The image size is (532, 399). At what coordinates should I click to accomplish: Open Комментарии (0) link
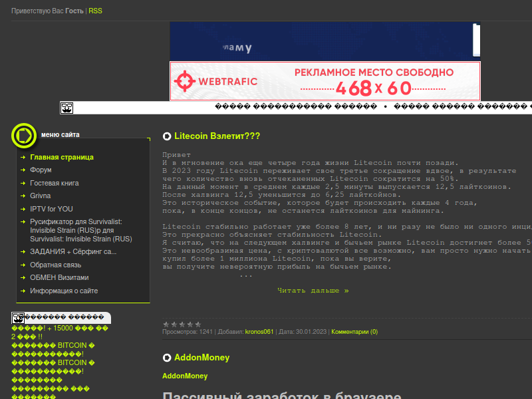(354, 332)
